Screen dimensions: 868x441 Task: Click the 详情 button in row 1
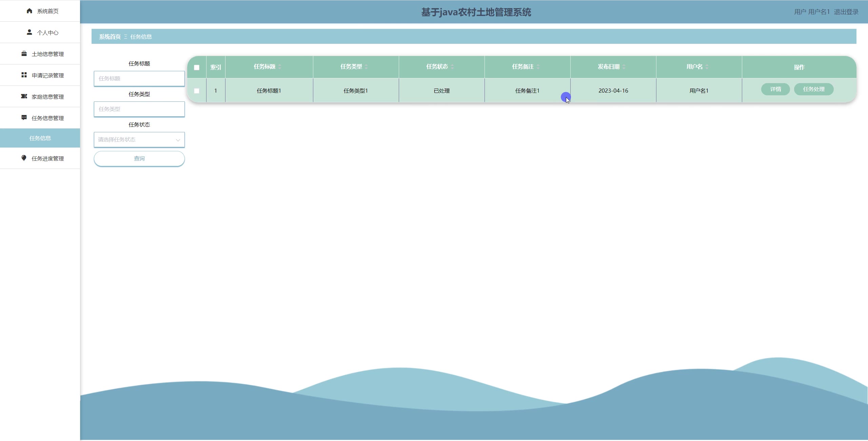click(x=775, y=89)
